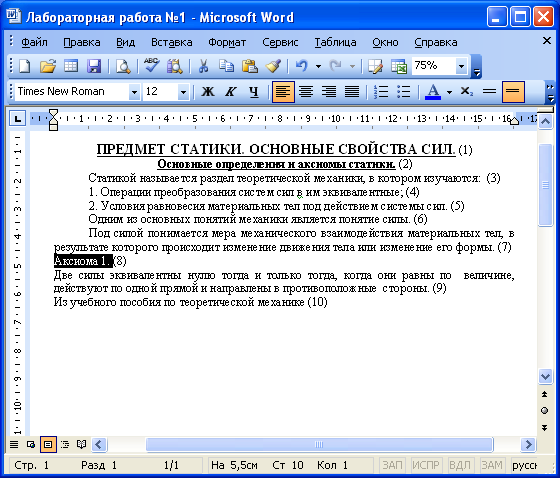Viewport: 560px width, 478px height.
Task: Click the horizontal scrollbar thumb
Action: 319,445
